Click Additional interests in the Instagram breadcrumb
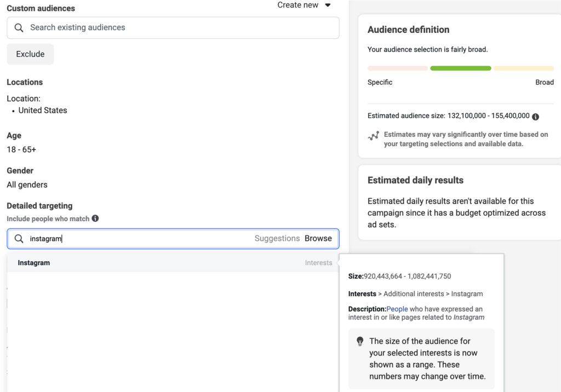 pyautogui.click(x=413, y=293)
